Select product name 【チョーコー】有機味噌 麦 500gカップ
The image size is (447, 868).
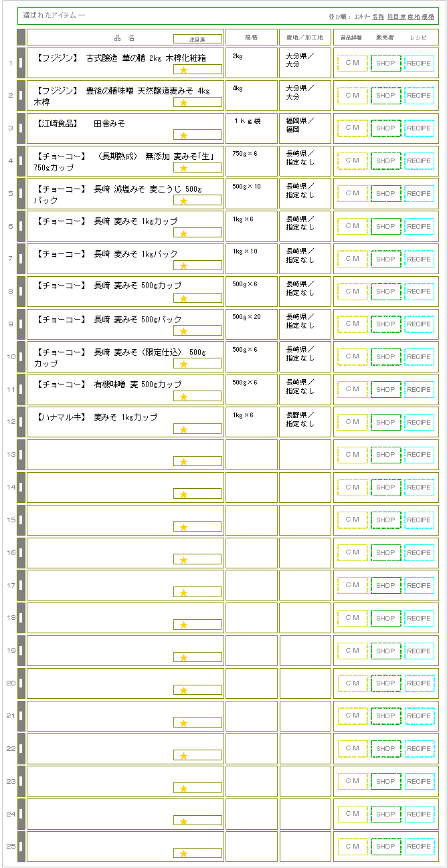108,385
